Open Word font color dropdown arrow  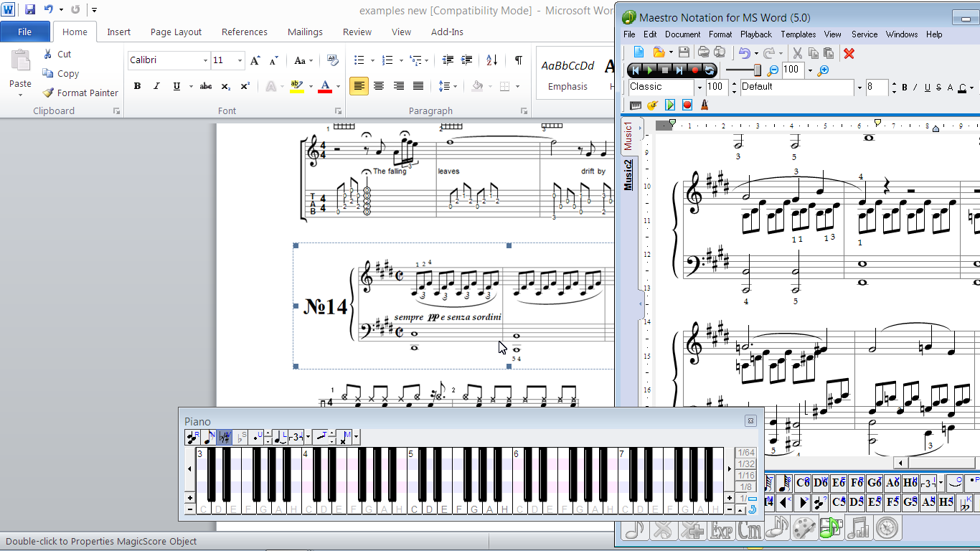point(339,86)
